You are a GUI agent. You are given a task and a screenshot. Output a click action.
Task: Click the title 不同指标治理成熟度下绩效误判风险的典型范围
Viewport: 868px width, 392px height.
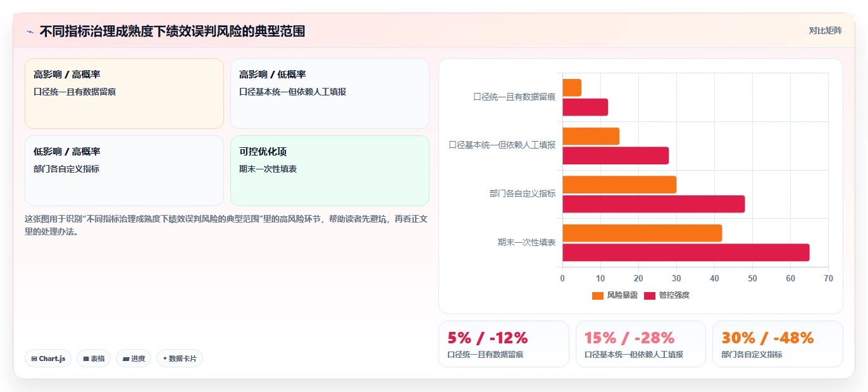(172, 31)
